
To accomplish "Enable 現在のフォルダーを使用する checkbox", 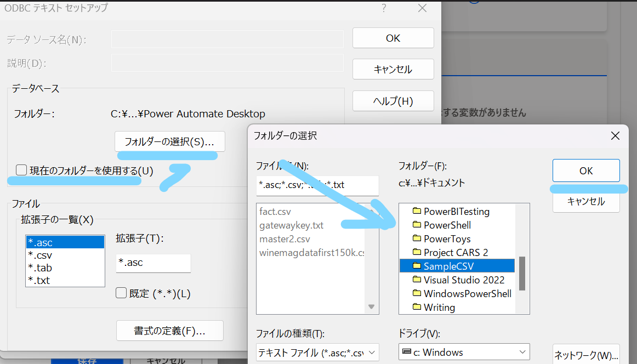I will click(x=21, y=170).
